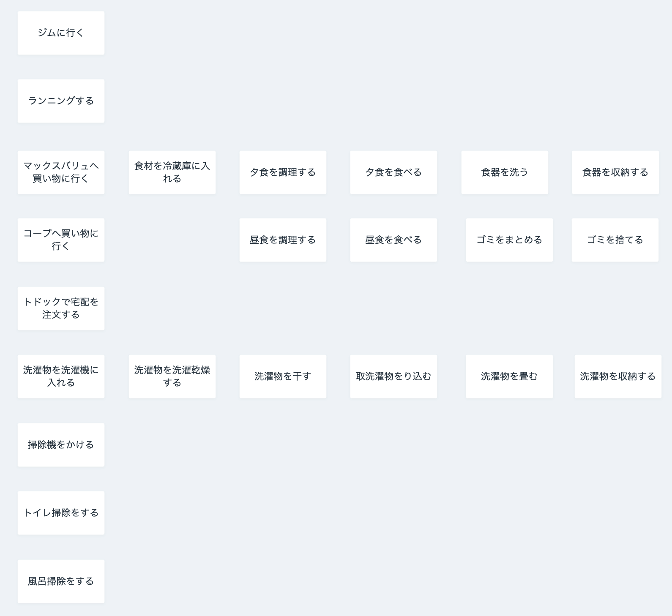Click the 風呂掃除をする card
672x616 pixels.
point(61,581)
